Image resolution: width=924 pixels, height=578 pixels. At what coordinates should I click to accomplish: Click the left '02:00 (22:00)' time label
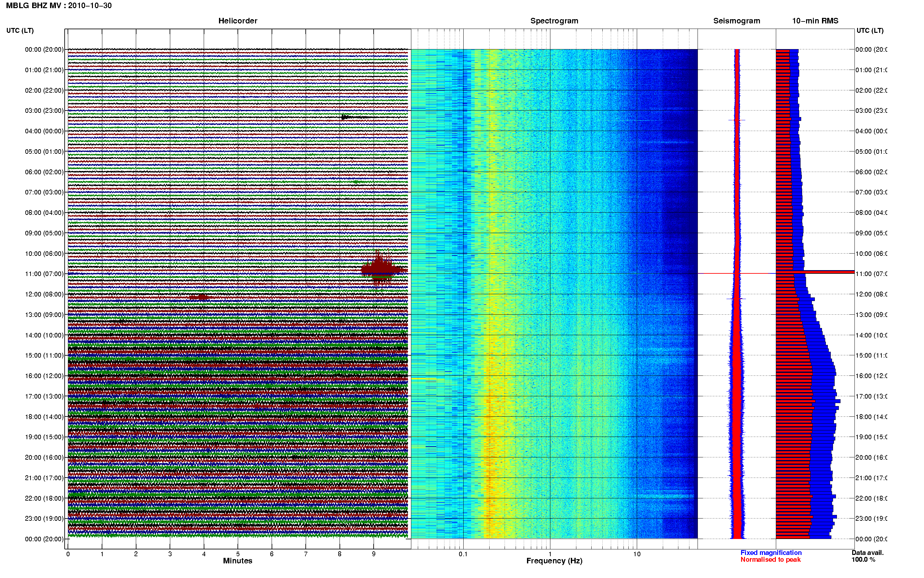[x=44, y=90]
